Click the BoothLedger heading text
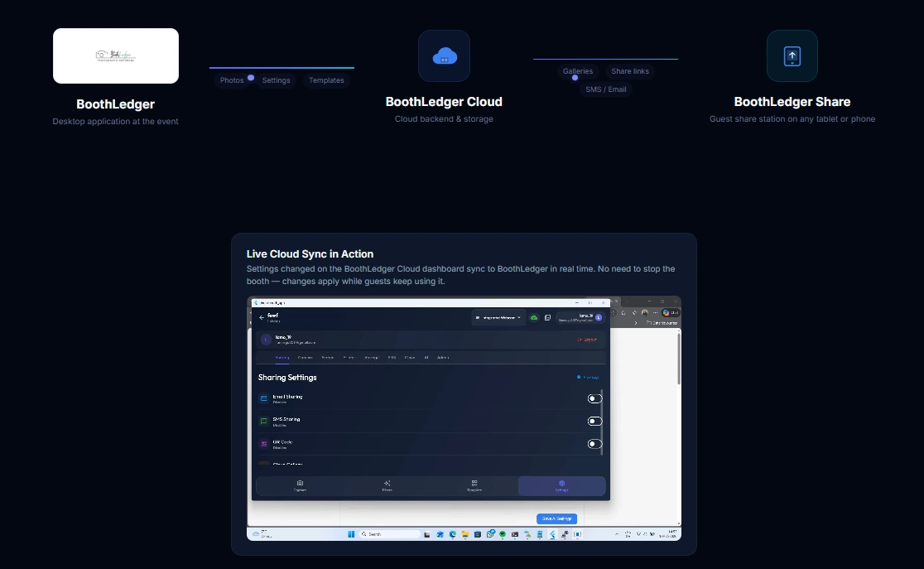 click(116, 104)
